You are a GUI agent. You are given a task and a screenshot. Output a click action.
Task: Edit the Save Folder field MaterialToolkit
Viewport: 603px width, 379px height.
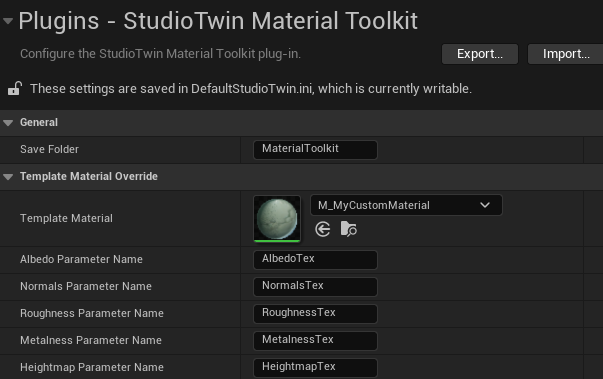coord(315,150)
